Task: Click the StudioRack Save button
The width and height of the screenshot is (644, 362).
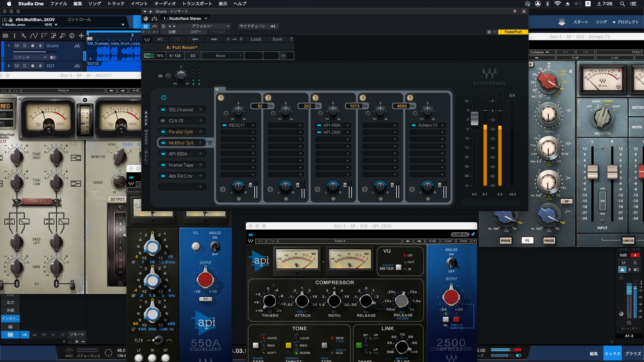Action: pyautogui.click(x=277, y=39)
